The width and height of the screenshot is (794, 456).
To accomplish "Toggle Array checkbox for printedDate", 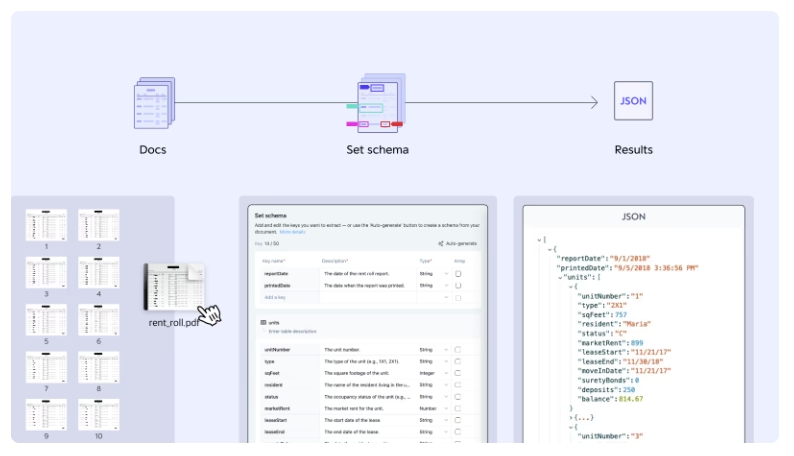I will pyautogui.click(x=458, y=285).
